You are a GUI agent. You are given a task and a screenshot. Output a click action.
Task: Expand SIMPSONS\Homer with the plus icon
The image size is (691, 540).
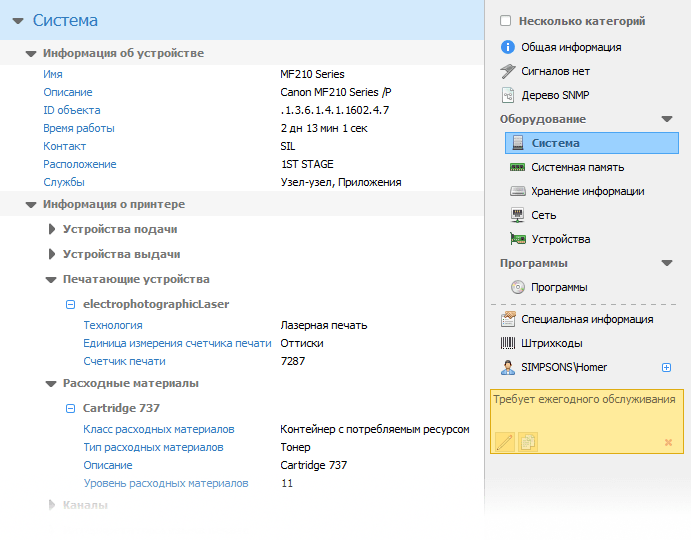pos(666,367)
